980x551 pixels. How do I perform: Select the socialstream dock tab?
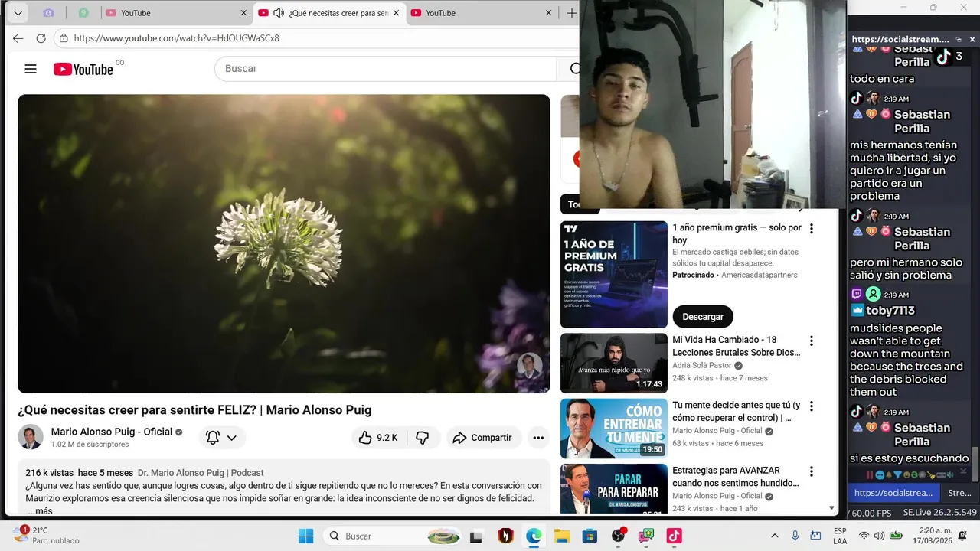pos(893,494)
